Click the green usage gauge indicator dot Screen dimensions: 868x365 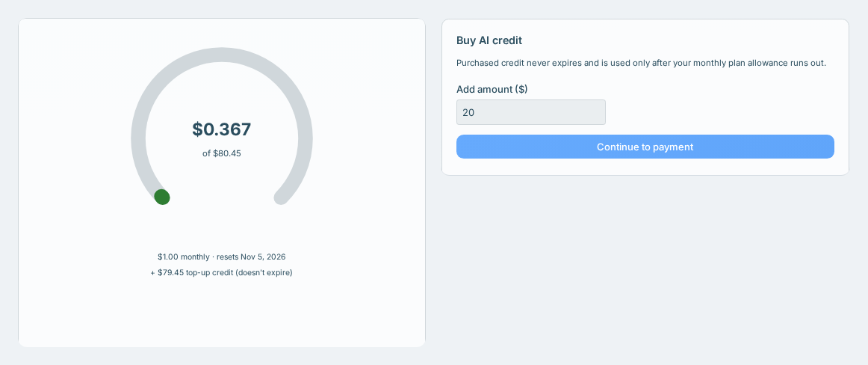pyautogui.click(x=162, y=197)
